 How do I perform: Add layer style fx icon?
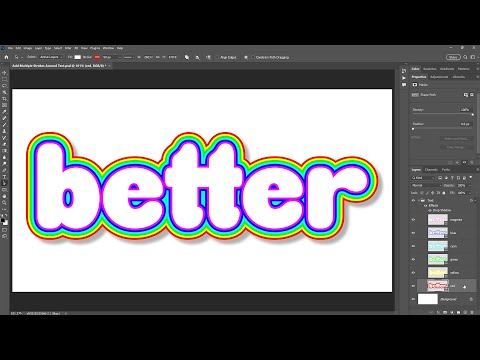(x=438, y=312)
